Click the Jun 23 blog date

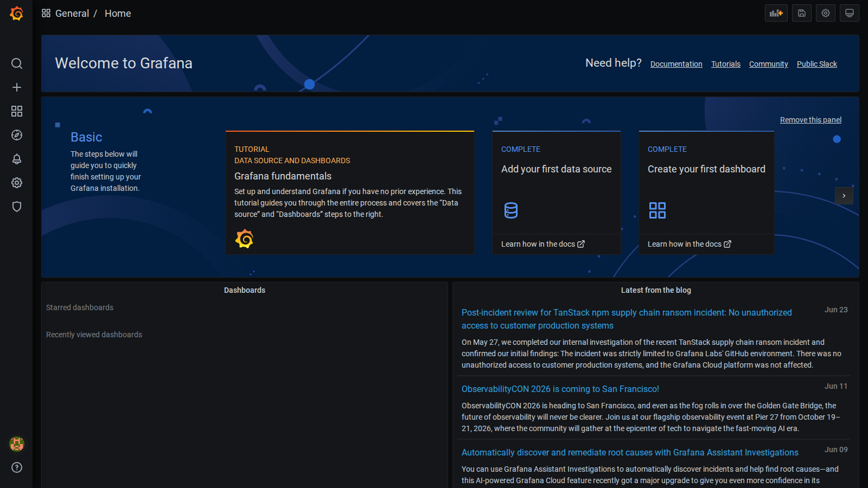836,310
